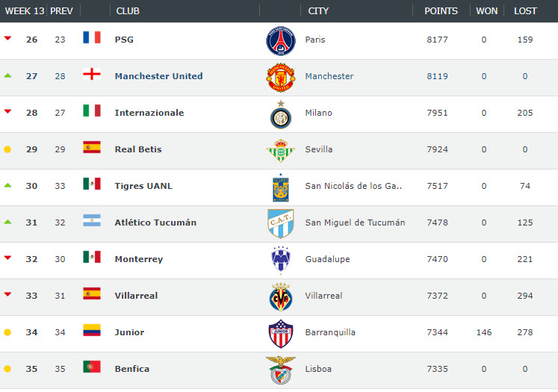Viewport: 558px width, 392px height.
Task: Click the PSG club crest logo
Action: tap(280, 40)
